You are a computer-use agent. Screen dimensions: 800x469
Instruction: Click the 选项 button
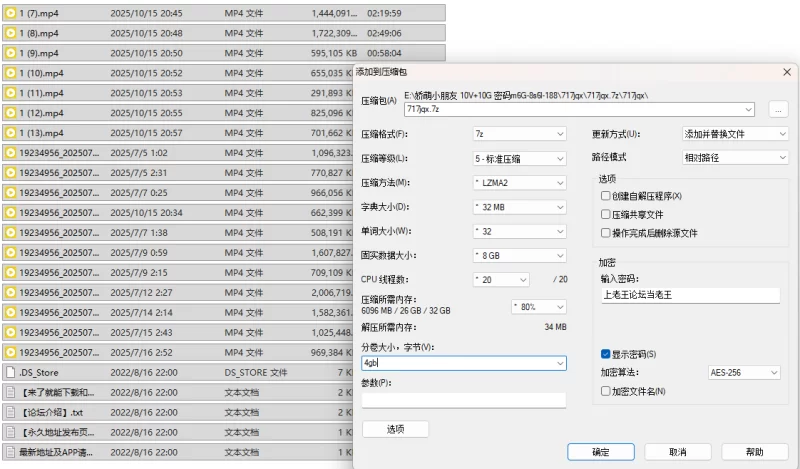click(395, 429)
